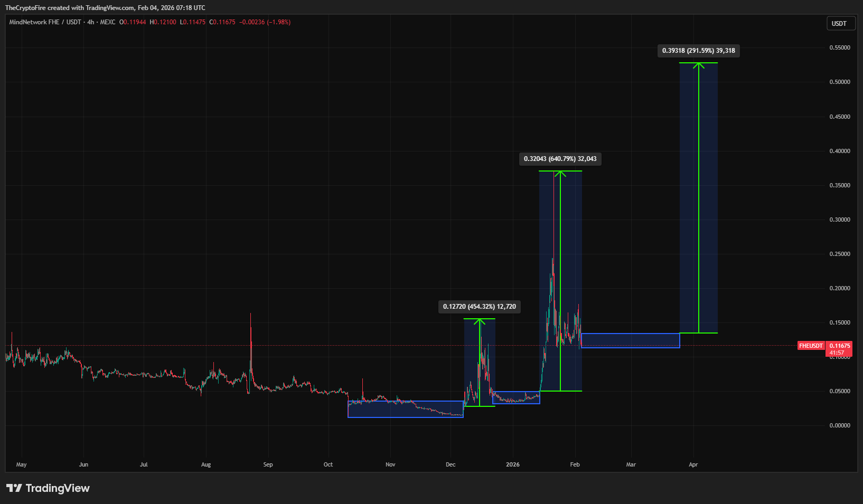This screenshot has width=863, height=504.
Task: Click the Aug label on time axis
Action: [x=206, y=464]
